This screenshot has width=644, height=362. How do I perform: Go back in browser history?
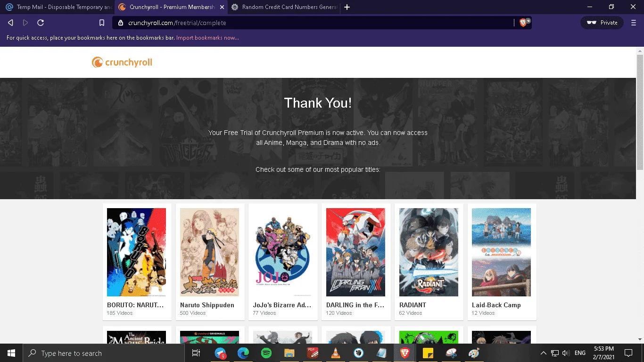[x=10, y=23]
